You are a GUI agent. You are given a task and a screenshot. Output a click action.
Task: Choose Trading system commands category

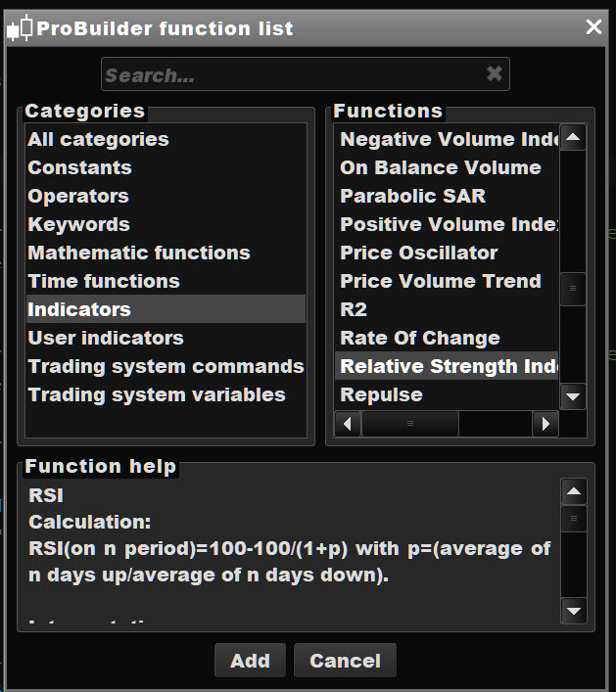[x=166, y=366]
